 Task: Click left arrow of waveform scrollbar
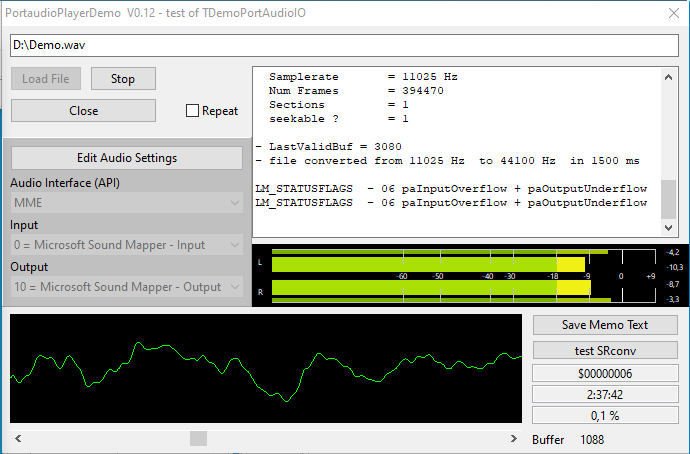click(x=18, y=439)
